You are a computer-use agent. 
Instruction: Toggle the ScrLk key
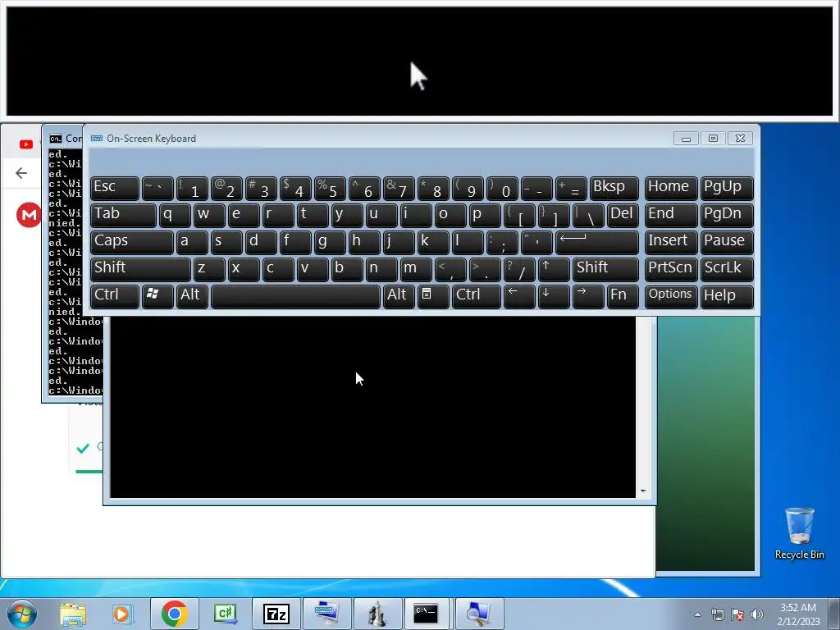click(727, 269)
